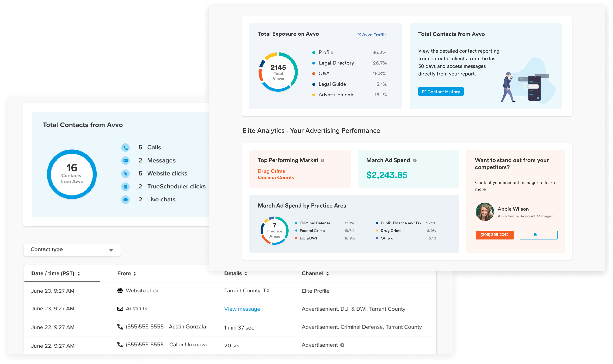Image resolution: width=613 pixels, height=364 pixels.
Task: Click the 2145 Total Views donut chart
Action: pyautogui.click(x=278, y=72)
